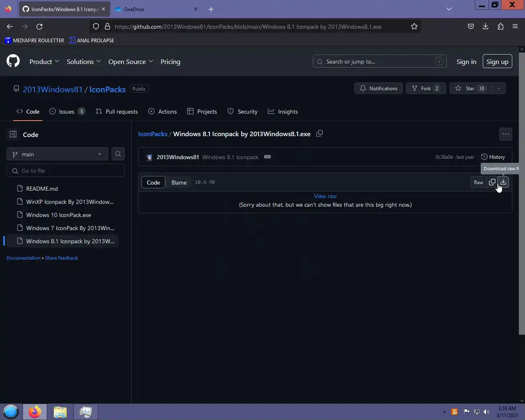Copy raw file contents icon

pyautogui.click(x=492, y=182)
